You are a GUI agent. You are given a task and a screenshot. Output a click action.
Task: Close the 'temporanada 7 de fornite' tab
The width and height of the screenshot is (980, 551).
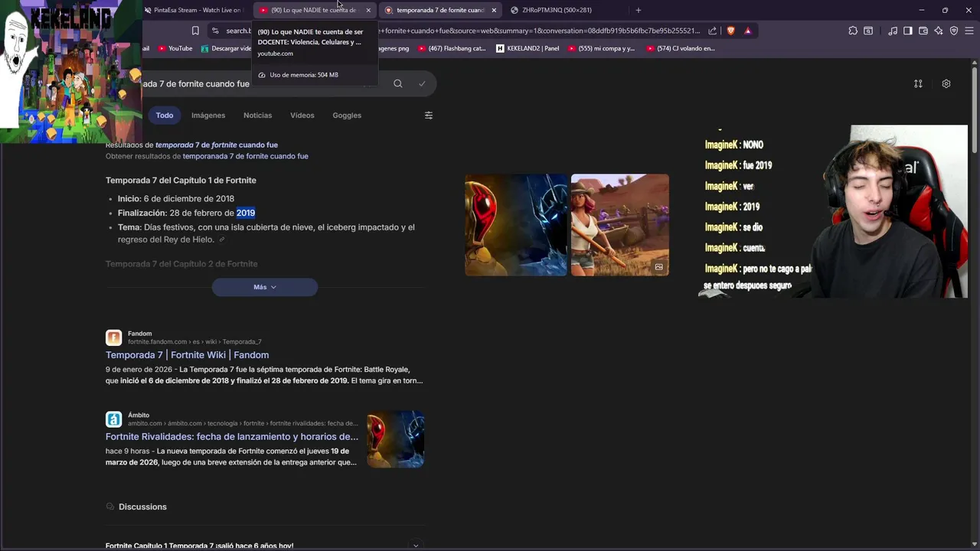[494, 10]
